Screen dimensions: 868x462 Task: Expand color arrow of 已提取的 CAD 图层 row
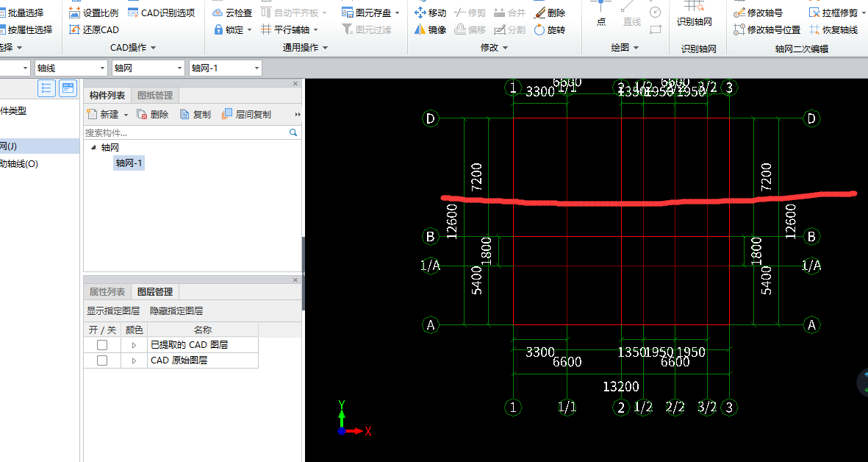pos(134,344)
